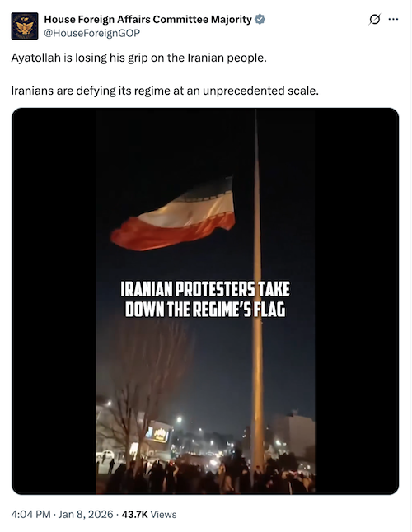
Task: Click the black bar left of the video
Action: tap(54, 301)
